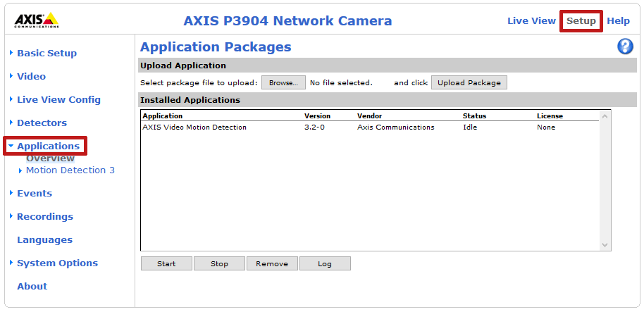Expand the Live View Config section
This screenshot has height=312, width=644.
[x=58, y=99]
